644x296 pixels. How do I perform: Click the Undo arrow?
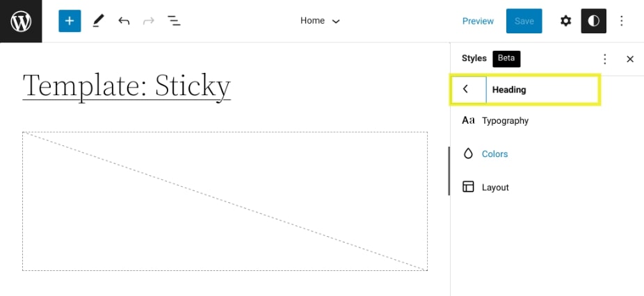point(124,21)
